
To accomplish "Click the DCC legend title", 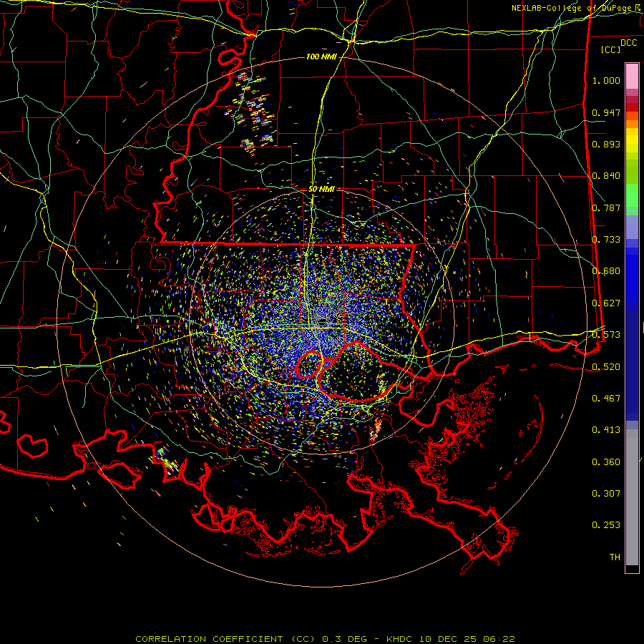I will [628, 43].
